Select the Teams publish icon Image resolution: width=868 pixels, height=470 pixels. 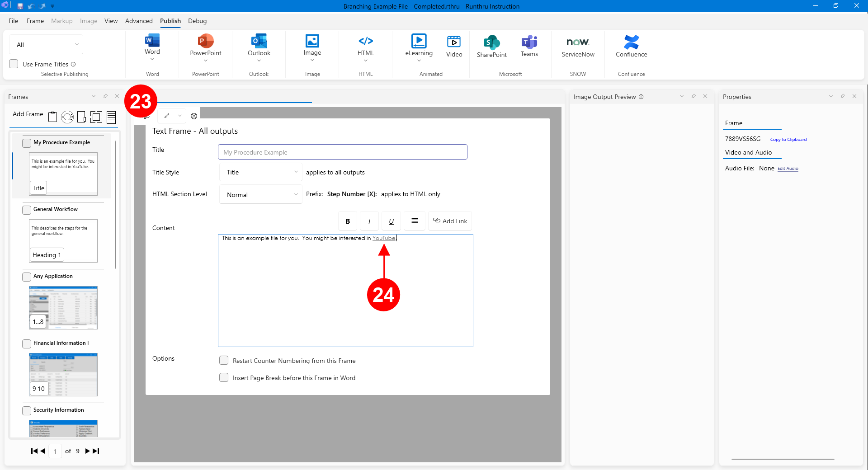(529, 43)
